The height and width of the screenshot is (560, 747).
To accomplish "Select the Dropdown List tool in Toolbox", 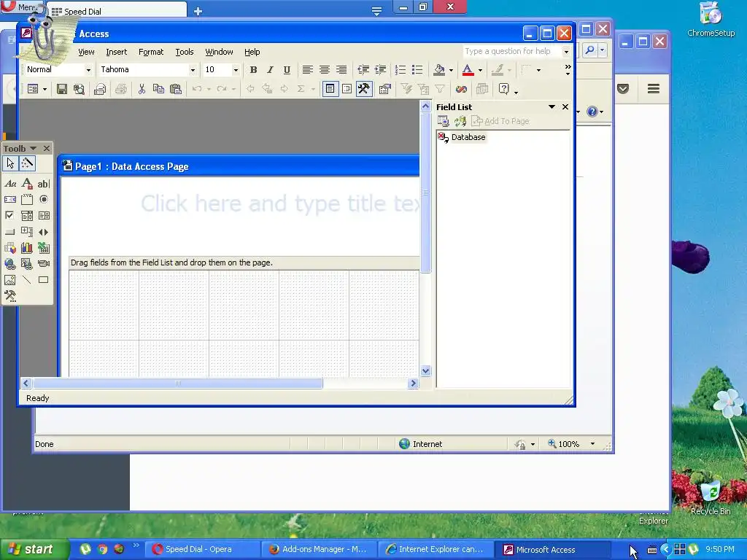I will (27, 215).
